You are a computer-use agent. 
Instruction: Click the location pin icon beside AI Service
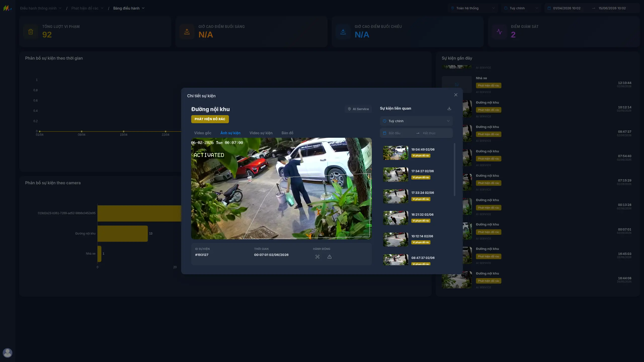[x=349, y=109]
